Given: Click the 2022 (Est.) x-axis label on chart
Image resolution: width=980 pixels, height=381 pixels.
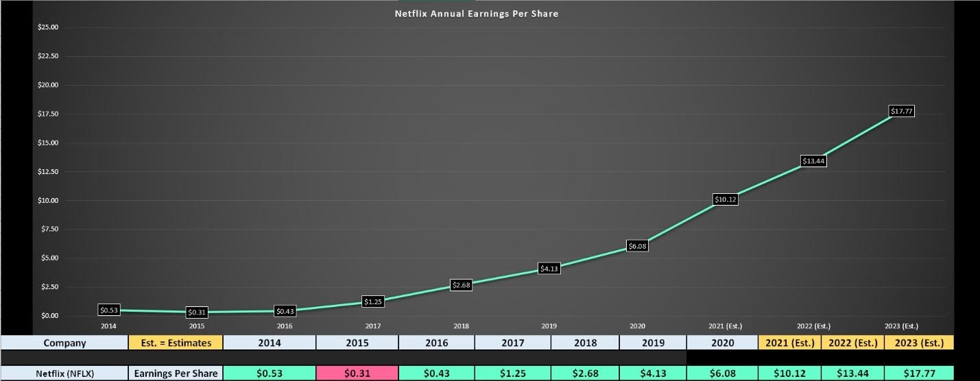Looking at the screenshot, I should point(813,326).
